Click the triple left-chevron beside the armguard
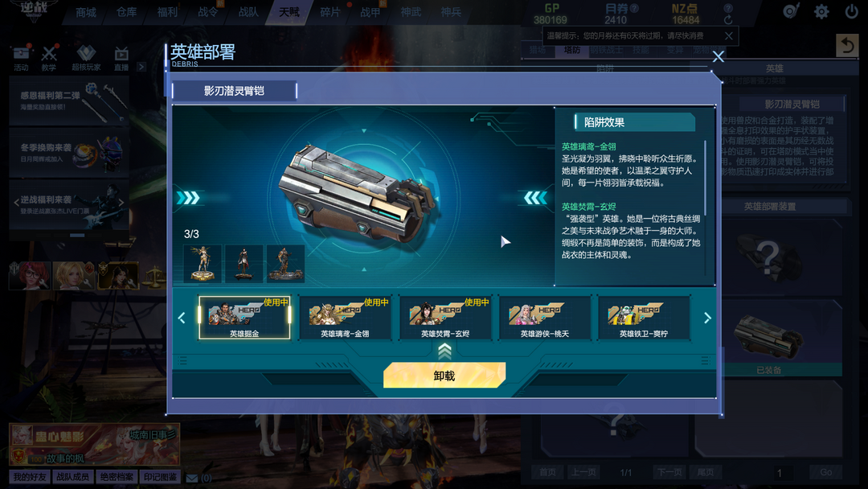 534,198
